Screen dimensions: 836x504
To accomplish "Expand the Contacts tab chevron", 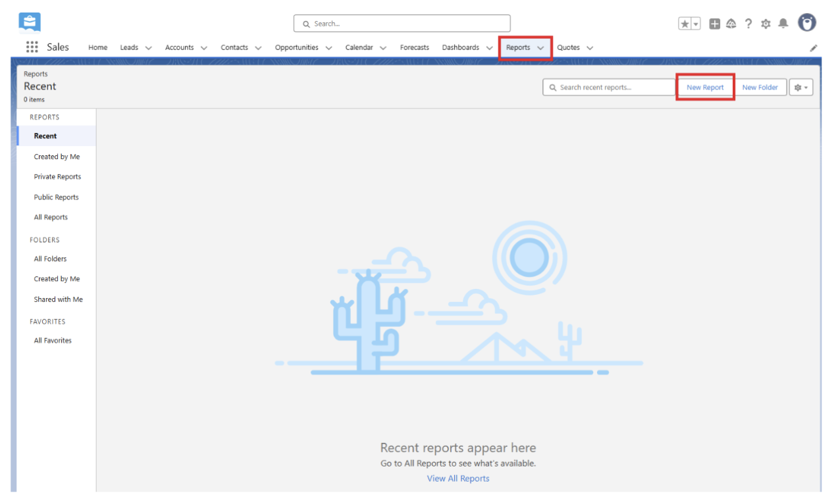I will 258,48.
